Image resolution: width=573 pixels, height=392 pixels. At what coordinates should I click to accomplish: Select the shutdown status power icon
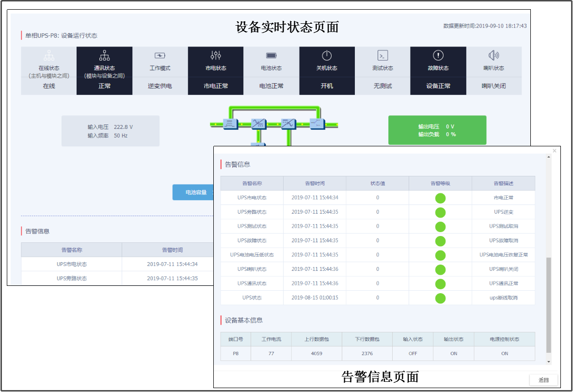pyautogui.click(x=327, y=56)
